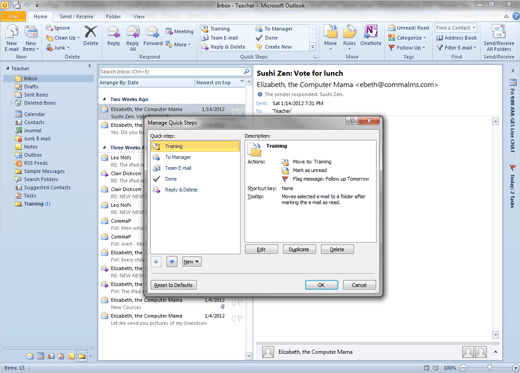Select Done in quick step list

(x=195, y=179)
